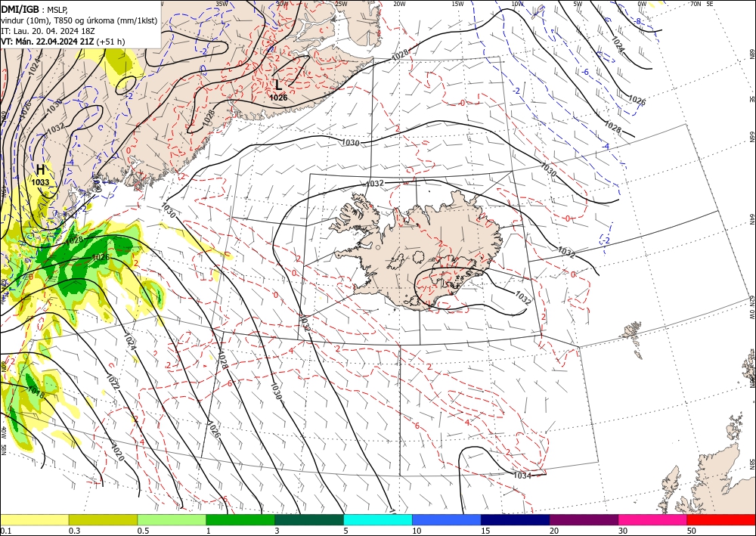Click the '1022' isobar label
The image size is (756, 536).
[x=113, y=383]
